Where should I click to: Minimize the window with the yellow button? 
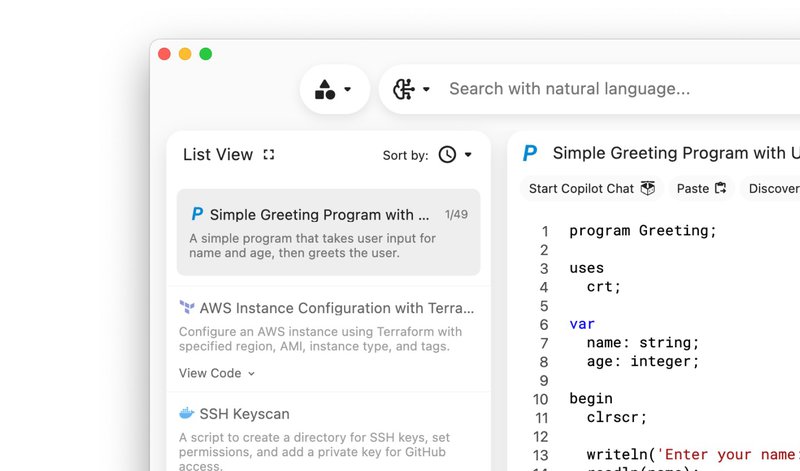pyautogui.click(x=185, y=54)
